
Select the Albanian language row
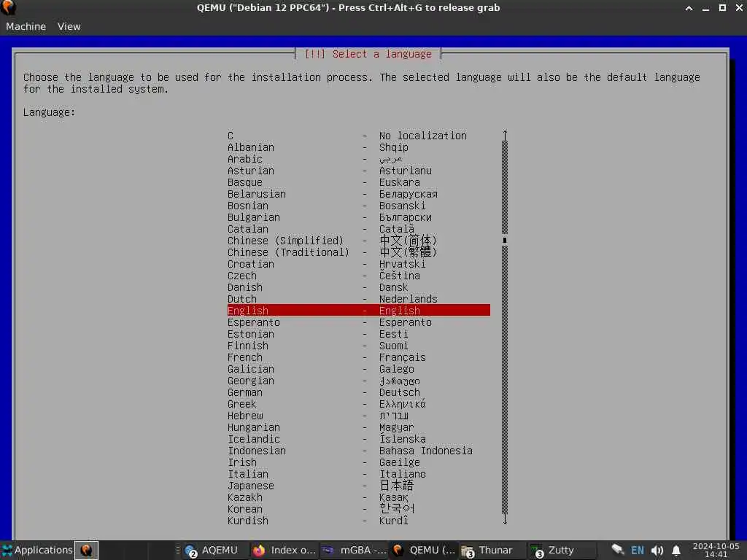pos(359,147)
